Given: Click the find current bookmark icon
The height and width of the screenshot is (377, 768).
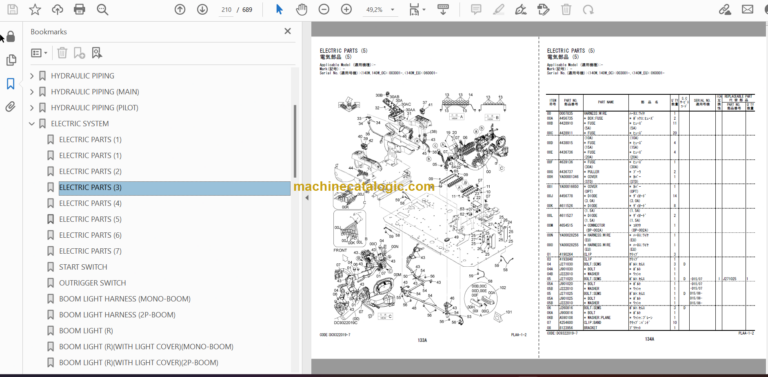Looking at the screenshot, I should tap(96, 53).
